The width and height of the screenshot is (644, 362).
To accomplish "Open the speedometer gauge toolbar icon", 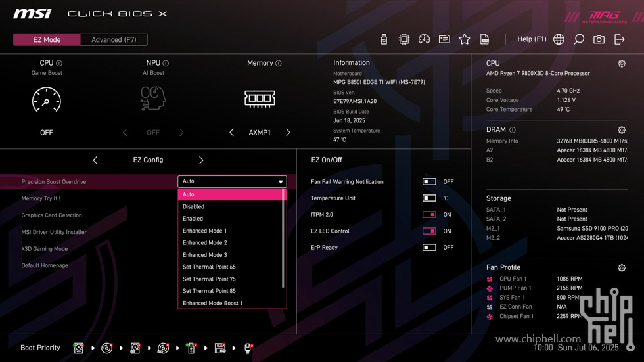I will click(425, 39).
